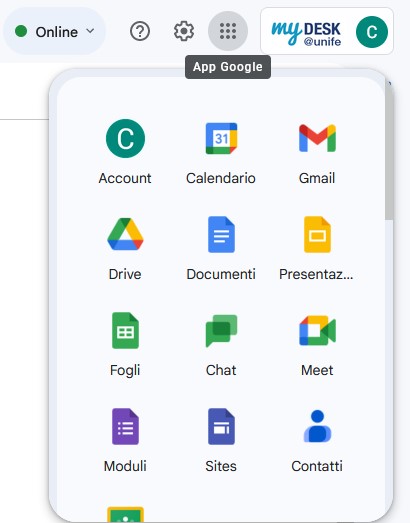Open the Contatti app
The height and width of the screenshot is (523, 410).
317,426
